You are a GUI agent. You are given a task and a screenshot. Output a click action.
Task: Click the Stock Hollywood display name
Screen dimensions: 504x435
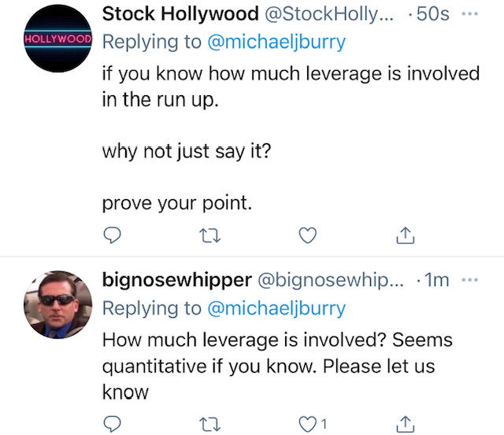[180, 13]
